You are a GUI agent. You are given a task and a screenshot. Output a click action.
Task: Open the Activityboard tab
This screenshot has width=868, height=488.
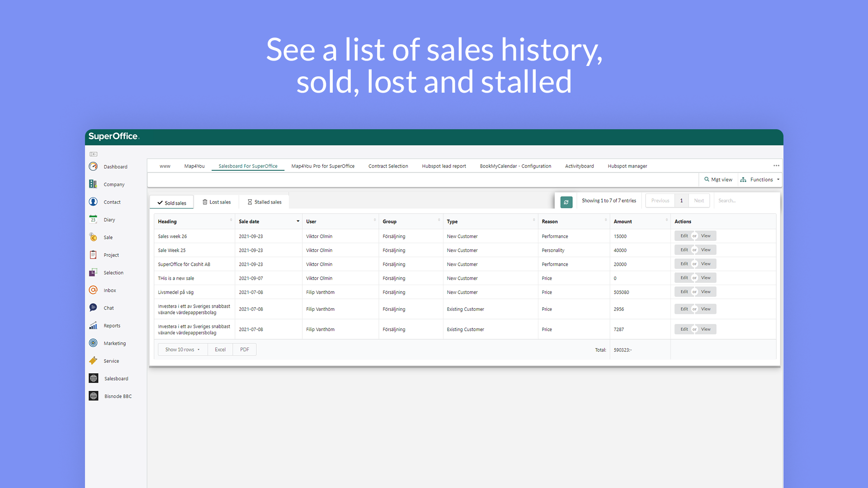click(579, 166)
